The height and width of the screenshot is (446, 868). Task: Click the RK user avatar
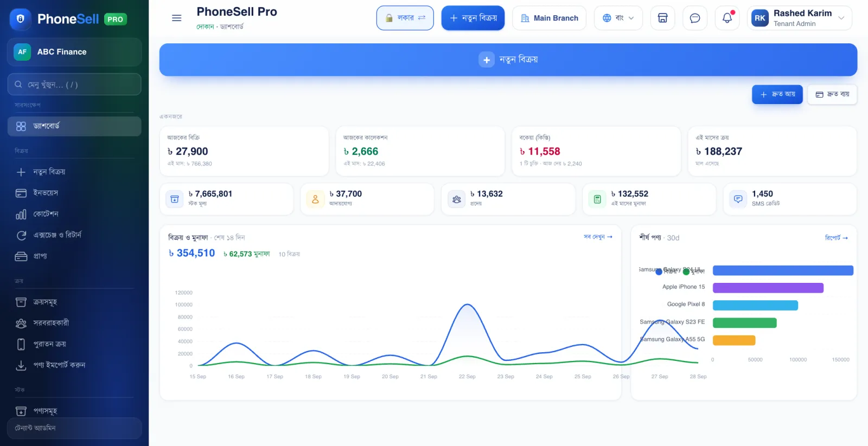coord(760,18)
